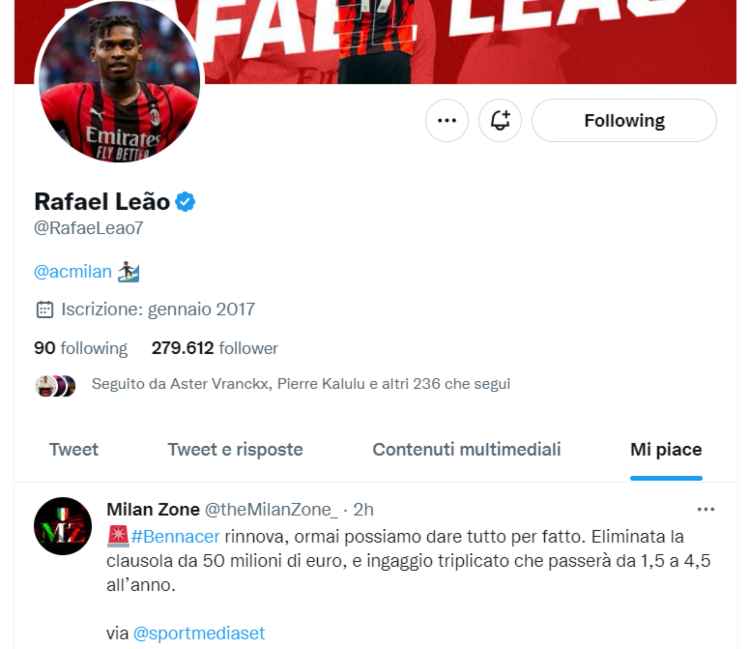750x649 pixels.
Task: Open the @acmilan mention link
Action: coord(73,272)
